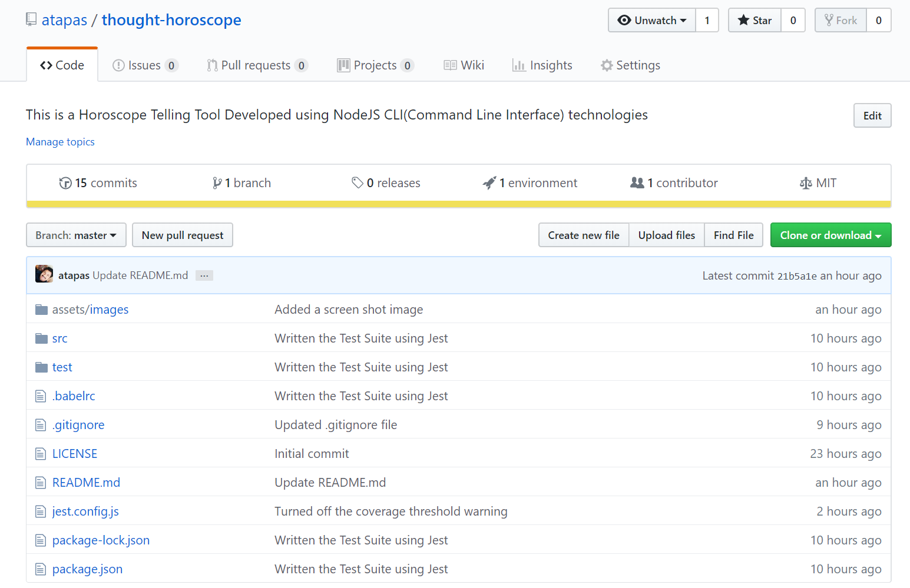Open the assets/images folder
The width and height of the screenshot is (910, 588).
(90, 310)
